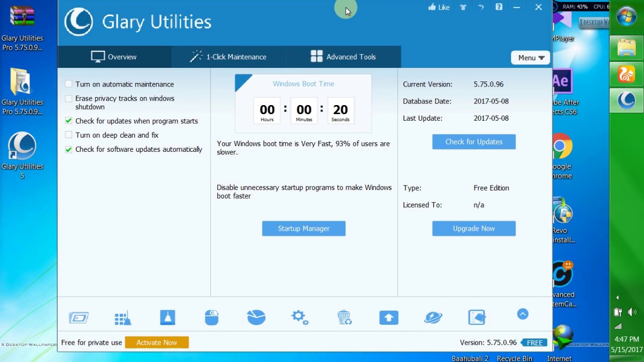Open the File Shredder icon in bottom toolbar
This screenshot has height=362, width=644.
coord(477,317)
